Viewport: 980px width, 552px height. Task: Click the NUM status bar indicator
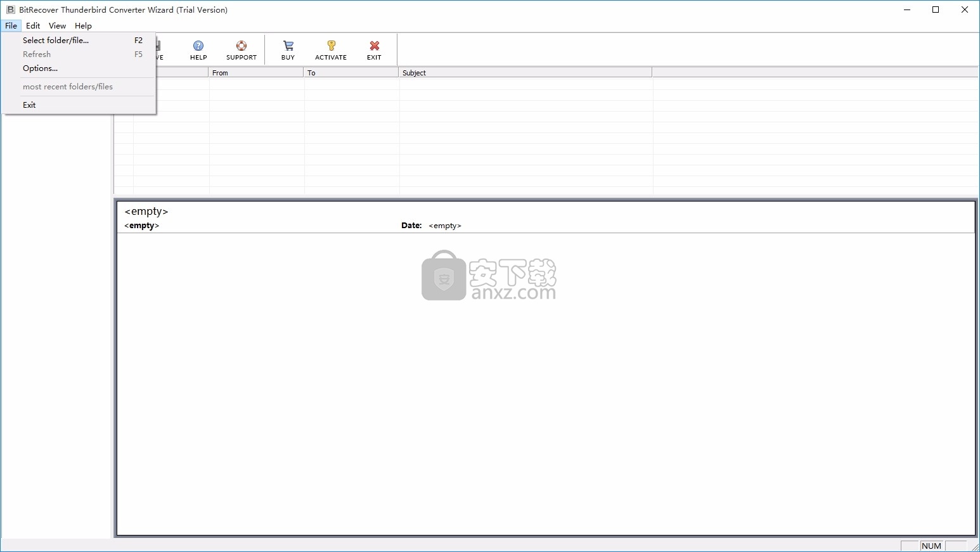[x=931, y=546]
